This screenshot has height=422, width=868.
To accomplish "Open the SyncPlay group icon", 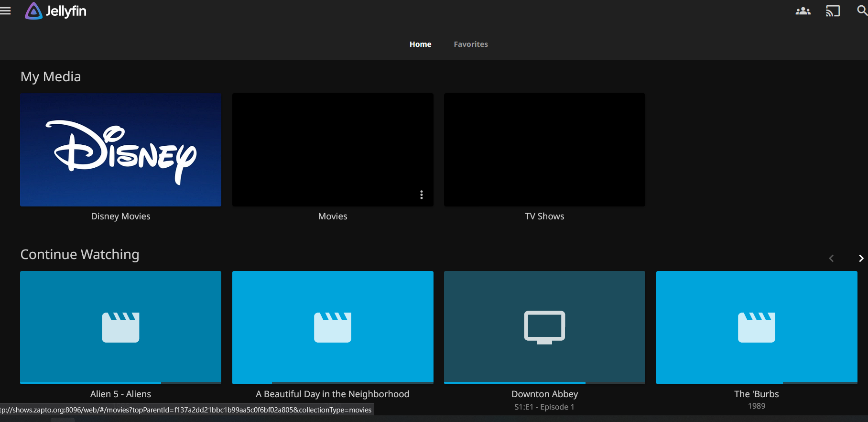I will pos(803,11).
